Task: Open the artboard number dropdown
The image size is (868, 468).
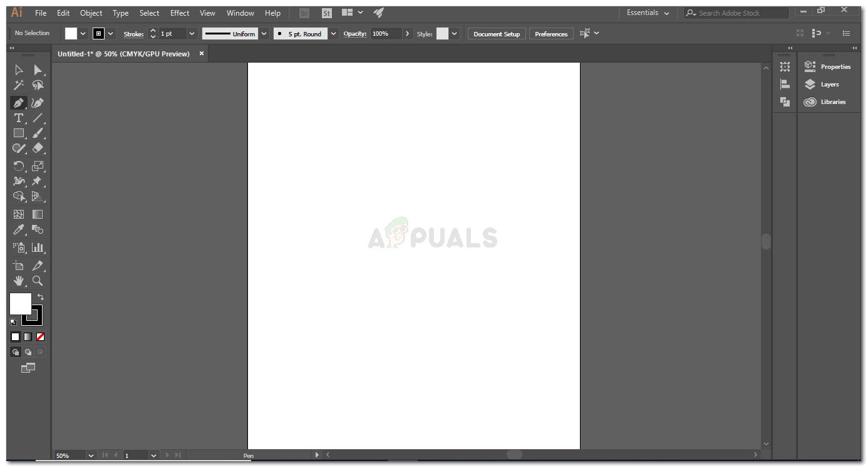Action: (x=153, y=455)
